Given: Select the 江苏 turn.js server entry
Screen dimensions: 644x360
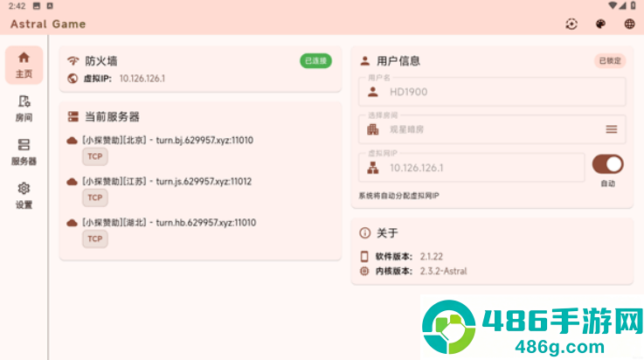Looking at the screenshot, I should tap(167, 182).
